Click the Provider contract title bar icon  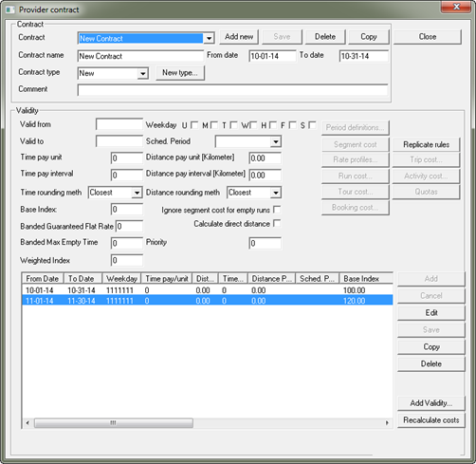(x=10, y=9)
